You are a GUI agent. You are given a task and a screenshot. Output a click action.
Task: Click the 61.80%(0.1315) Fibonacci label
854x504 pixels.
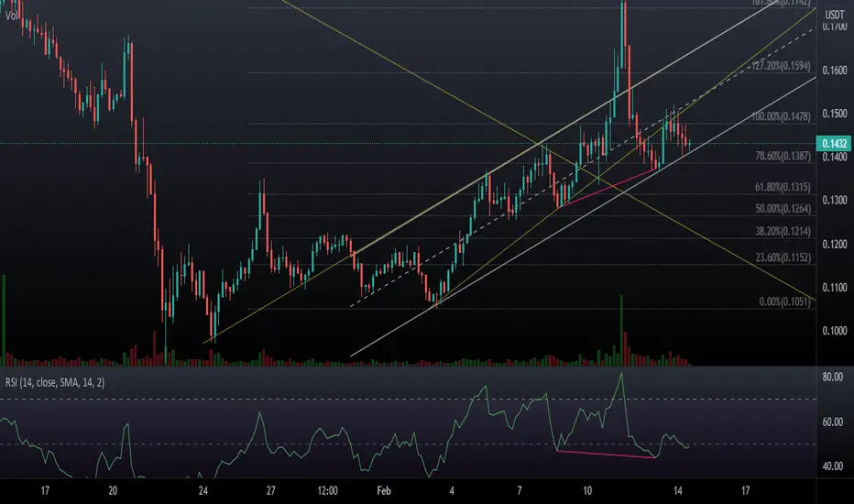coord(783,187)
